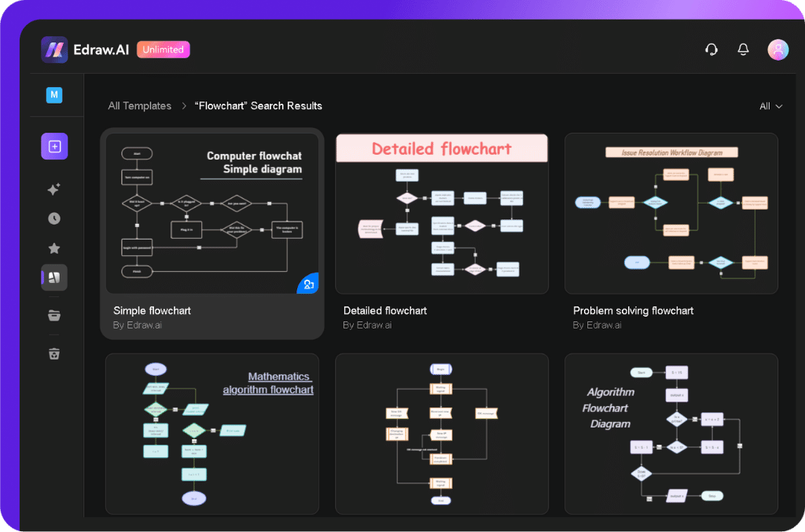This screenshot has width=805, height=532.
Task: Open the Detailed flowchart template
Action: (442, 212)
